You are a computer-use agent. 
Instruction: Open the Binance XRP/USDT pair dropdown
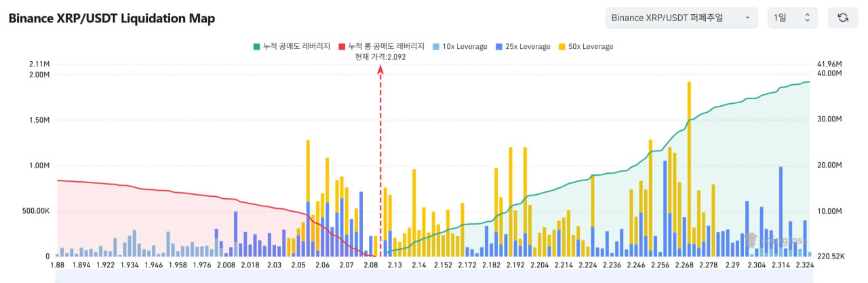pos(682,18)
